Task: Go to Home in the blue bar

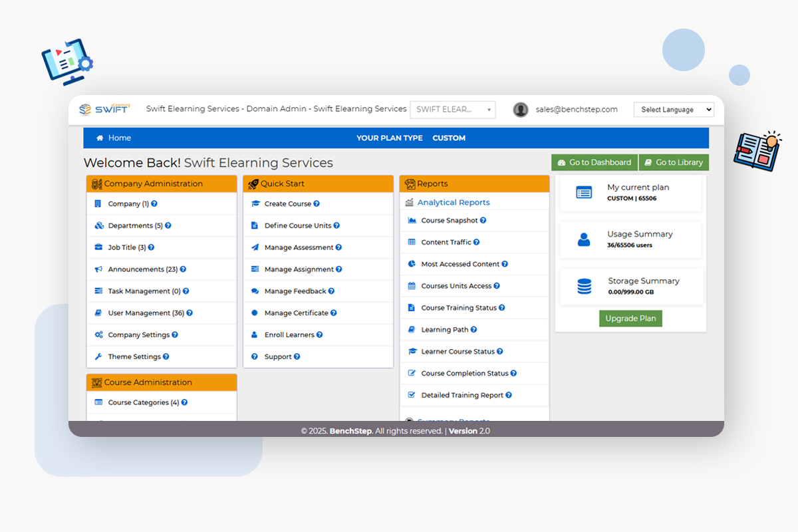Action: coord(114,138)
